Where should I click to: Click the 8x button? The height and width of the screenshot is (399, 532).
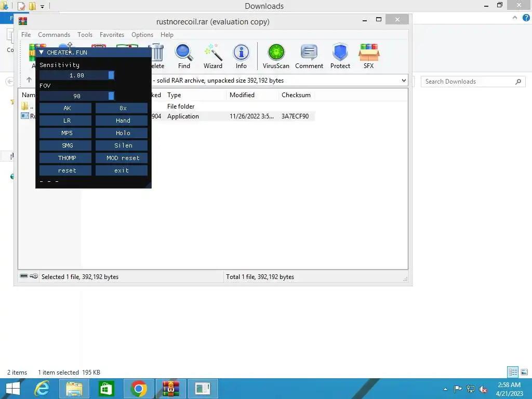point(122,108)
